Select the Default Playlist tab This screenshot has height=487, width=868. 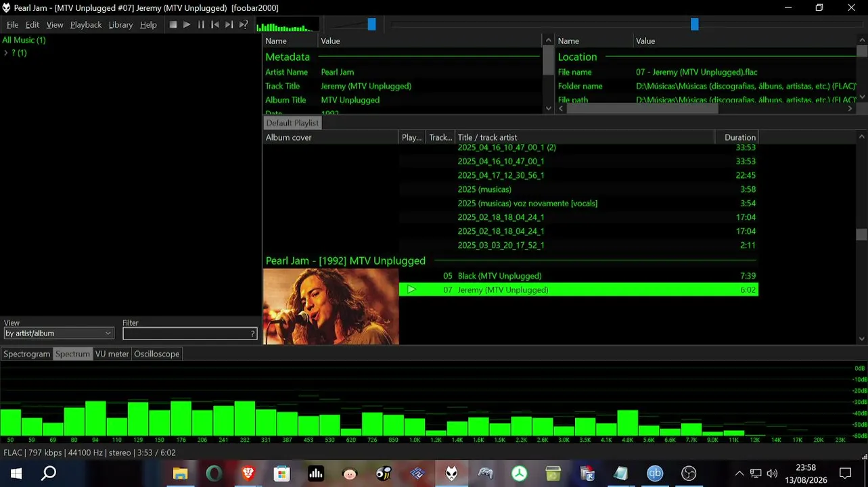tap(292, 123)
